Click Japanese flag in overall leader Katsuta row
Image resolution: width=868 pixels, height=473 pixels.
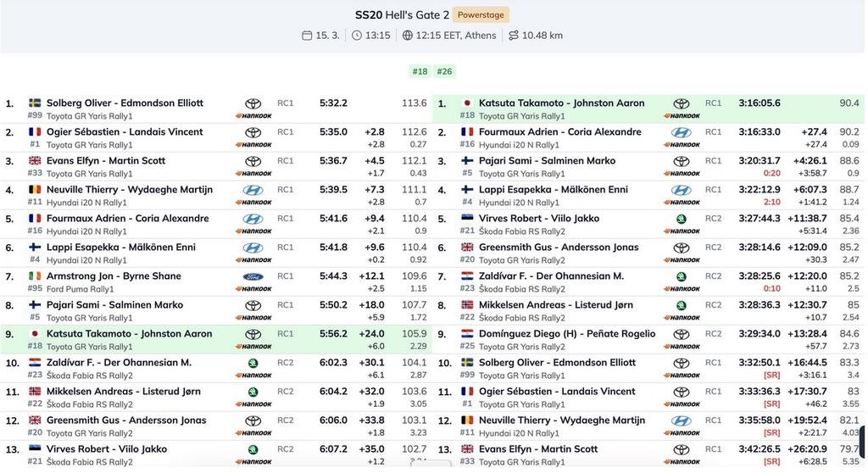click(467, 103)
